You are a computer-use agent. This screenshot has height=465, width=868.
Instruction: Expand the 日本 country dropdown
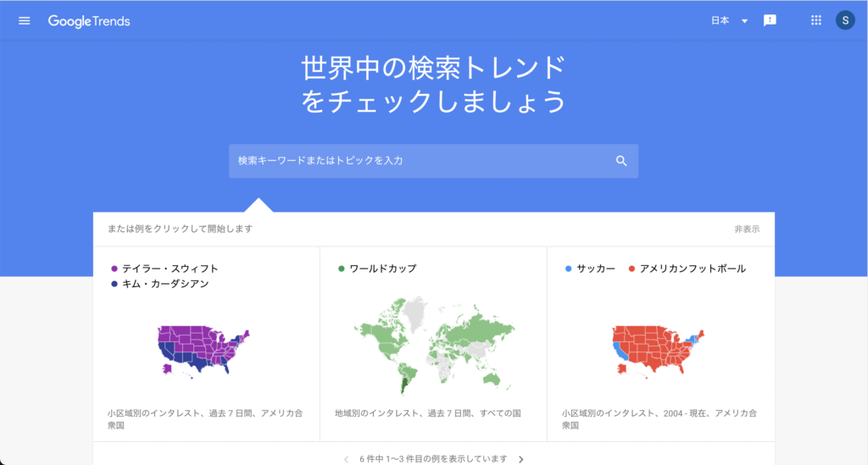(721, 21)
